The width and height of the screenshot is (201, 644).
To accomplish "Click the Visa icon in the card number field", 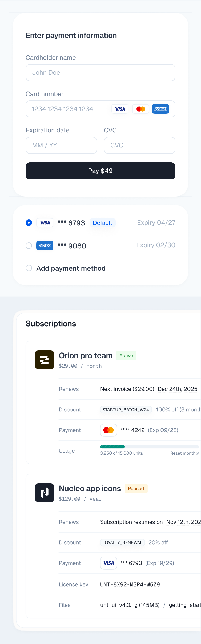I will tap(120, 109).
